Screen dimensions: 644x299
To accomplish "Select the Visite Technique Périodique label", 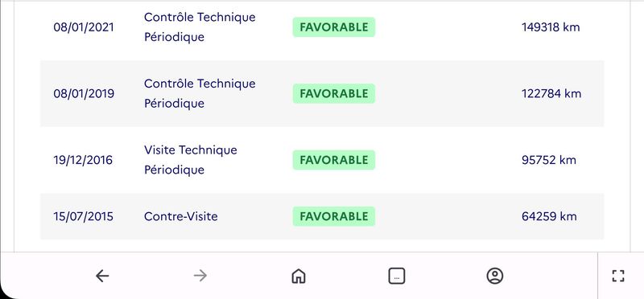I will 191,160.
